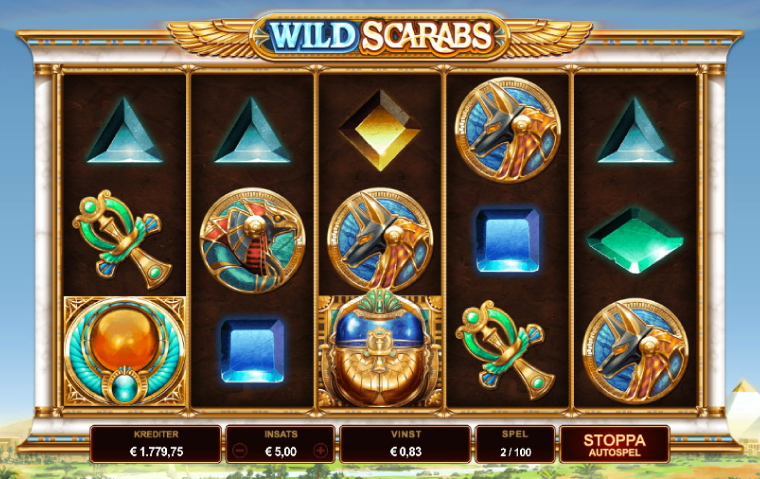Increase the bet with the plus button
This screenshot has height=479, width=760.
321,451
